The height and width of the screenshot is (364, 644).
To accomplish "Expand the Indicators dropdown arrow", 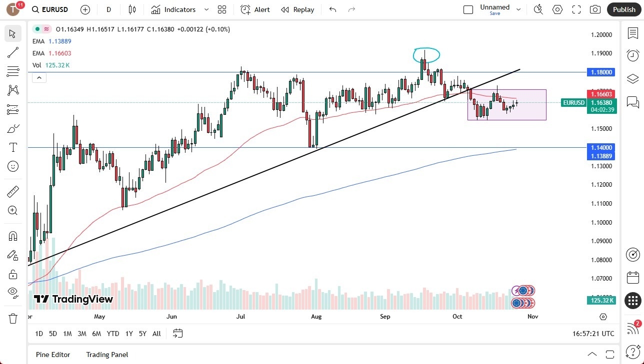I will [x=205, y=9].
